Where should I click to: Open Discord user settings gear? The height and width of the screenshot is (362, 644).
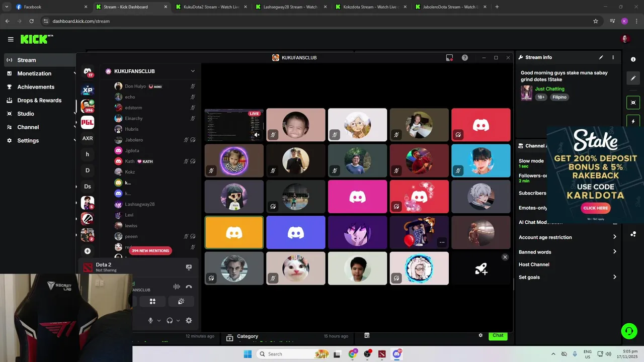(x=189, y=320)
